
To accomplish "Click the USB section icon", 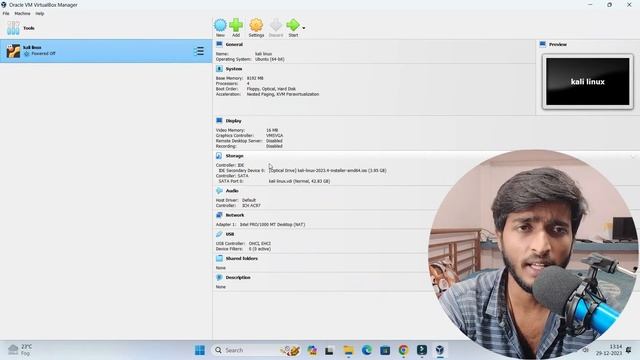I will point(219,234).
